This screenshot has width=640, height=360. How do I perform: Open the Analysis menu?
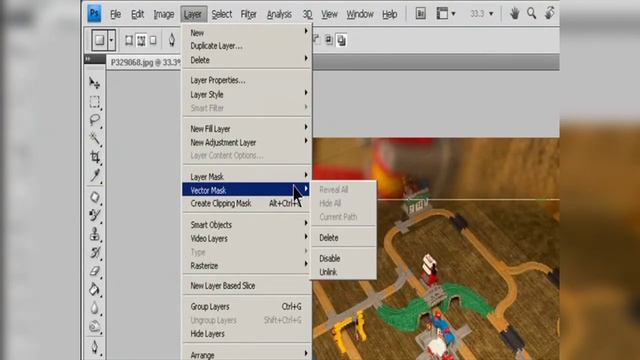(279, 14)
